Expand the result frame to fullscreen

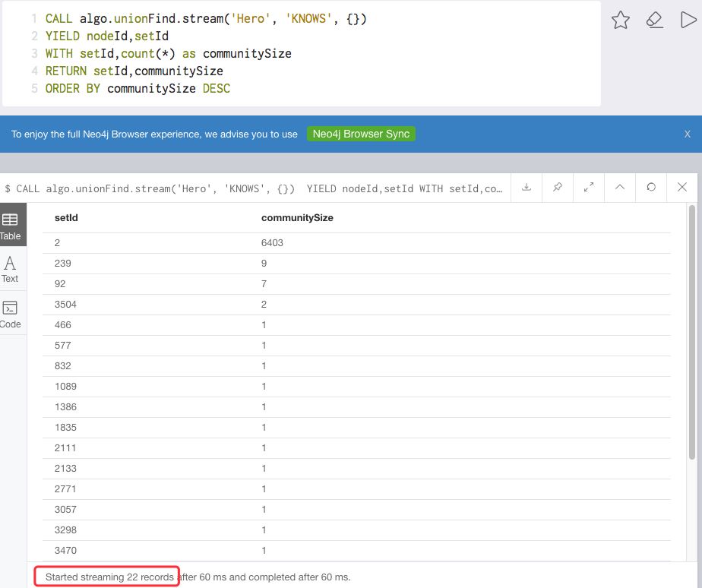[589, 188]
